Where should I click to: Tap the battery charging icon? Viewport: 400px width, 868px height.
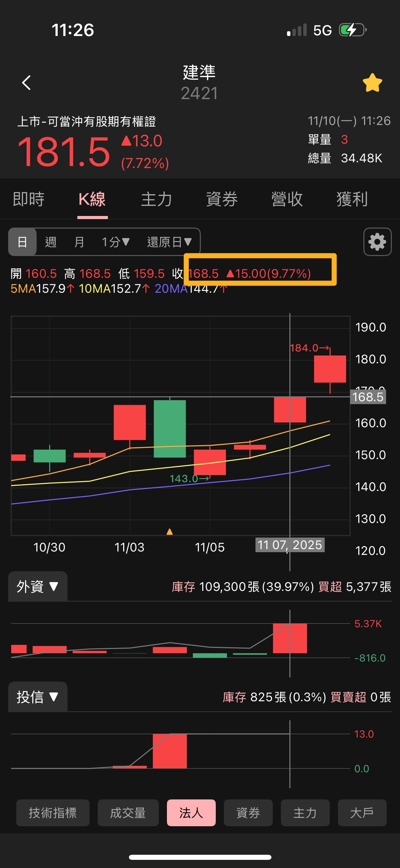tap(353, 30)
